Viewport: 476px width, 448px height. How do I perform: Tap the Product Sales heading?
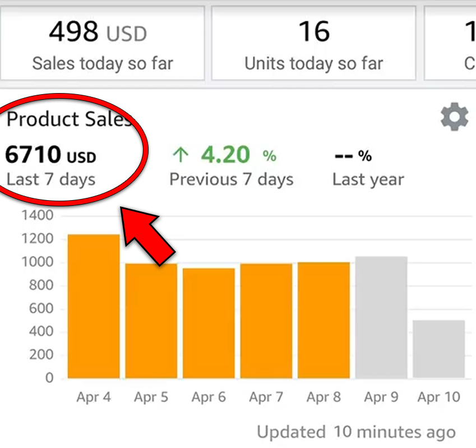pos(68,119)
